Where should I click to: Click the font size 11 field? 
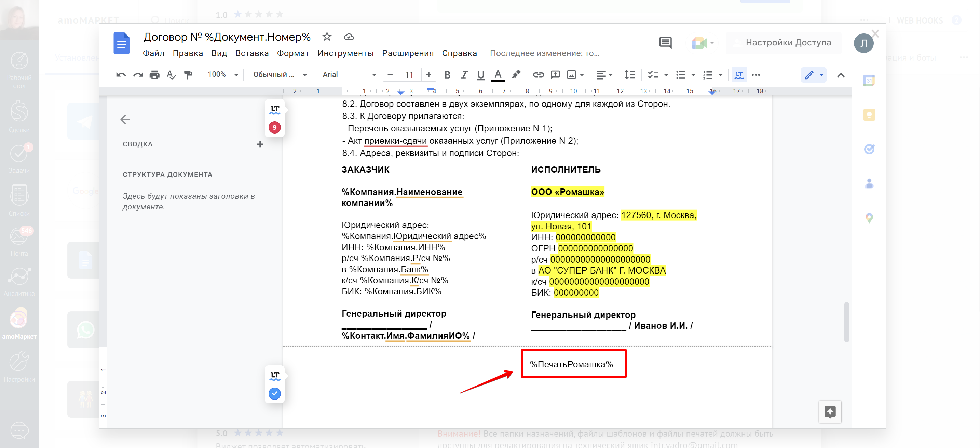tap(409, 74)
